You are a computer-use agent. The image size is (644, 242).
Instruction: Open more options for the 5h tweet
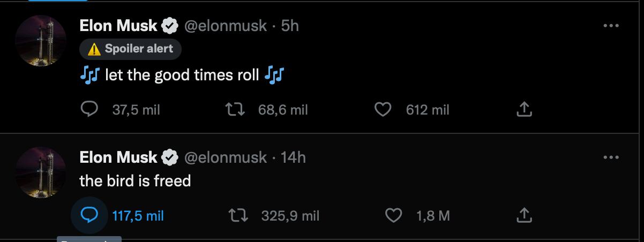611,26
